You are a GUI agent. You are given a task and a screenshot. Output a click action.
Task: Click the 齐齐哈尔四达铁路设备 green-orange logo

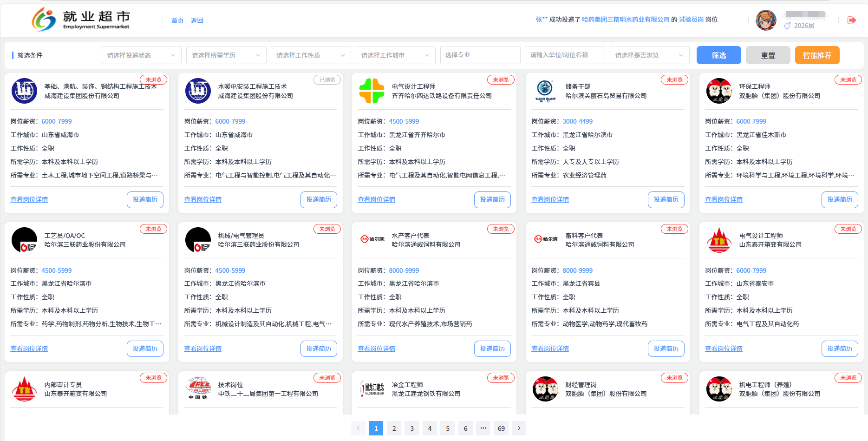click(x=372, y=91)
